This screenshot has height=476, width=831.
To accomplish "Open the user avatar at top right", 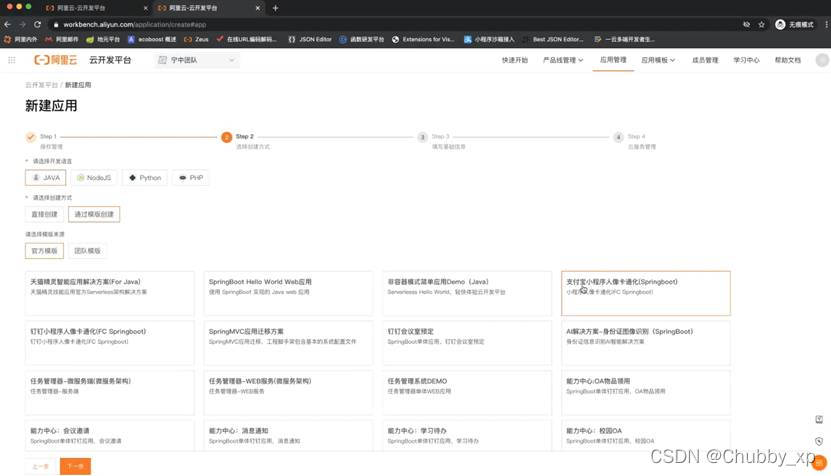I will click(x=822, y=60).
